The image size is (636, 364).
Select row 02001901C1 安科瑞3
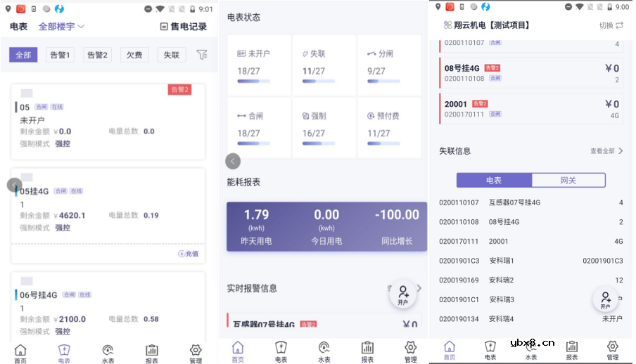[531, 299]
